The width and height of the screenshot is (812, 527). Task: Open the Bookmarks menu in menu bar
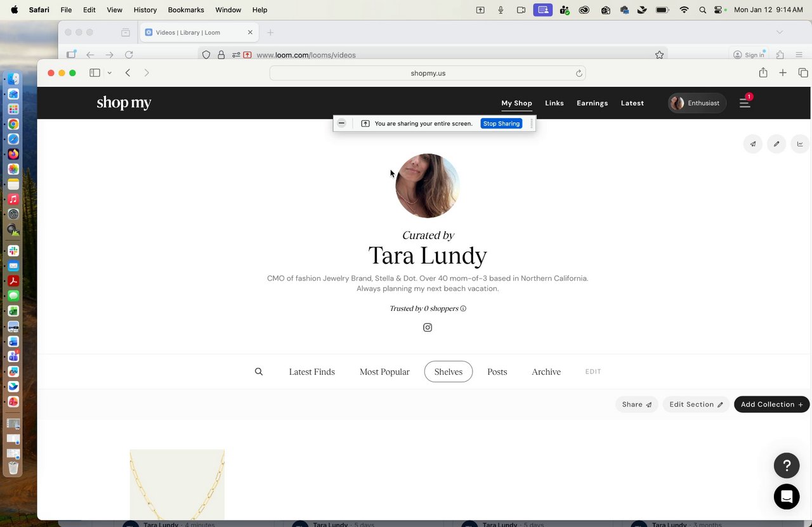click(x=186, y=10)
